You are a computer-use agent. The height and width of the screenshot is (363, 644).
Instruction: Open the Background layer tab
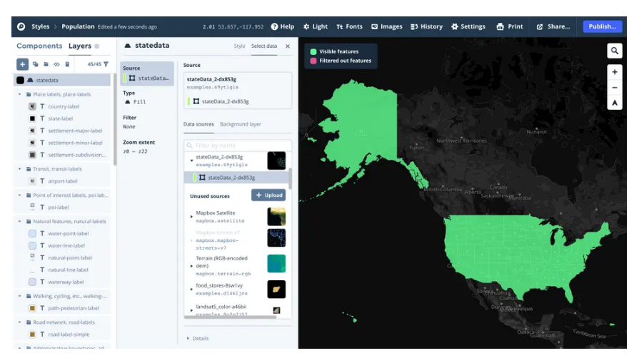[x=241, y=124]
